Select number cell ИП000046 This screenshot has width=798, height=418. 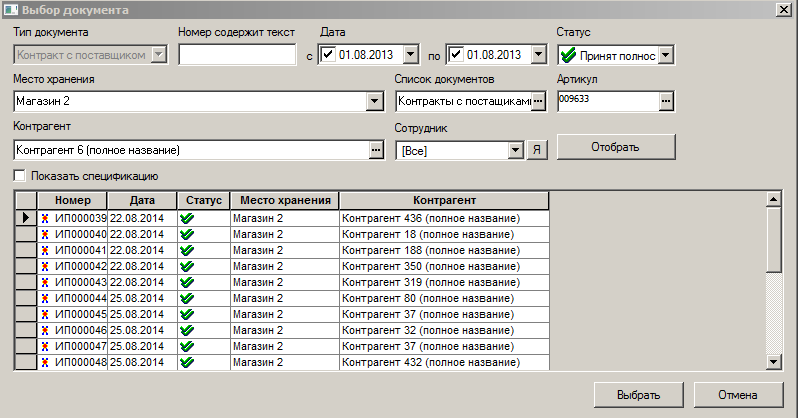pyautogui.click(x=72, y=330)
